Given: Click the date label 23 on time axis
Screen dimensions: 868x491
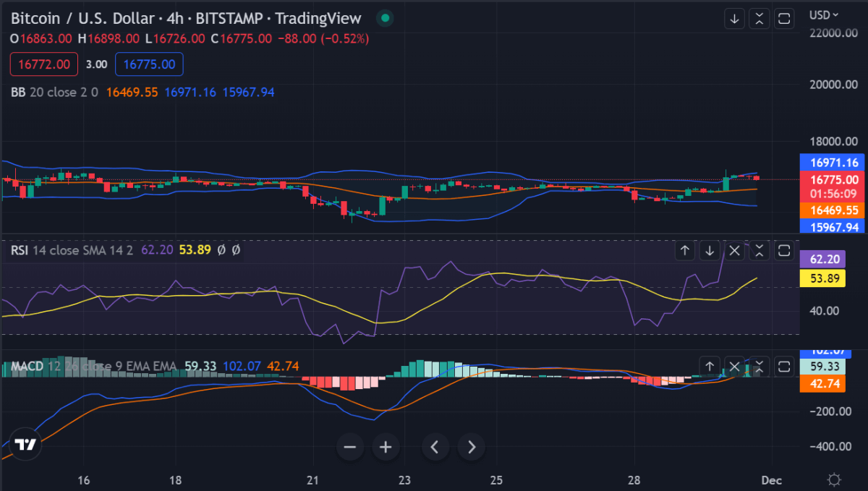Looking at the screenshot, I should coord(404,480).
